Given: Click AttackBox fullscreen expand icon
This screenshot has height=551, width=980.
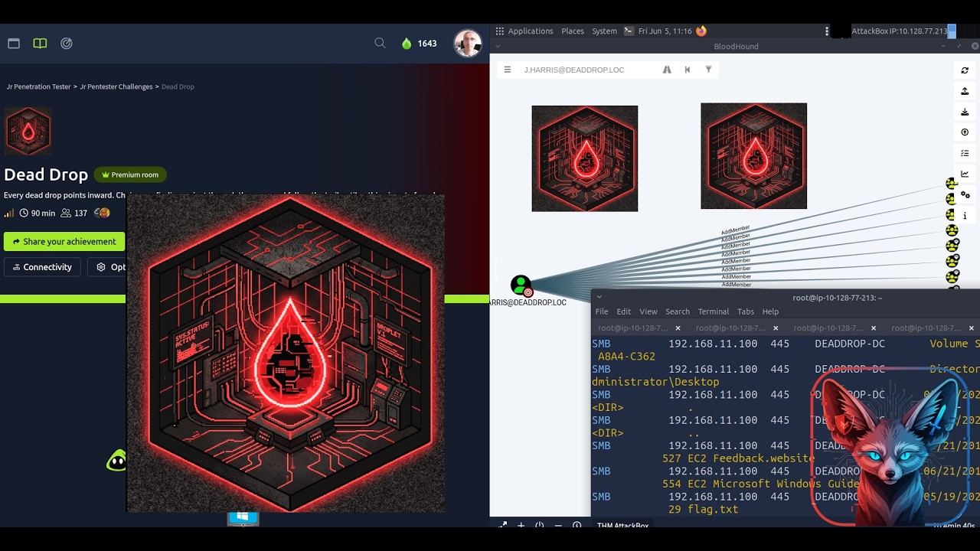Looking at the screenshot, I should [x=503, y=526].
